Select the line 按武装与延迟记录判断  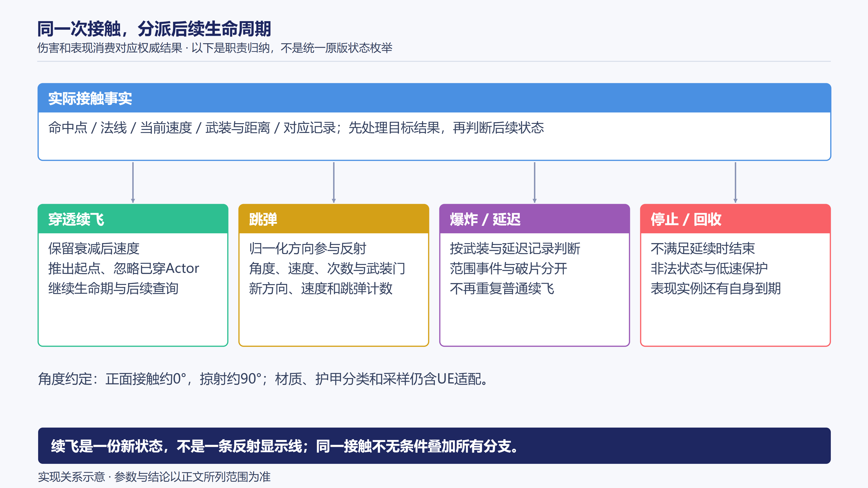pyautogui.click(x=515, y=249)
